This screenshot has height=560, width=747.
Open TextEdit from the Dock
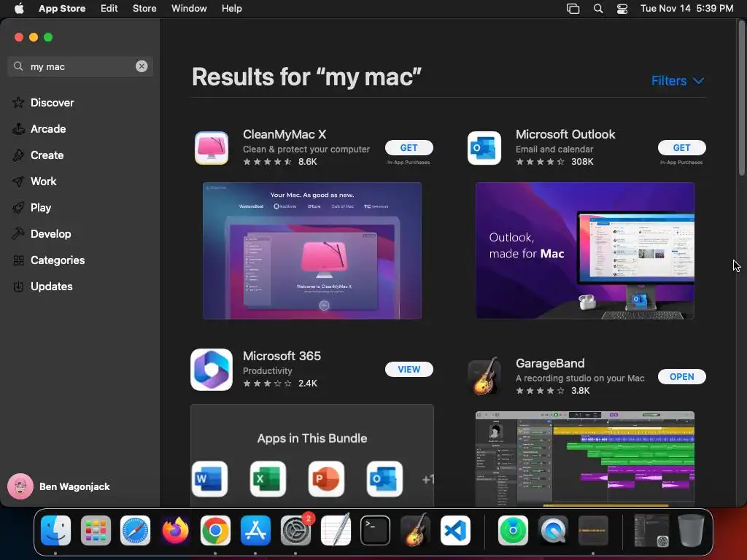pyautogui.click(x=336, y=530)
